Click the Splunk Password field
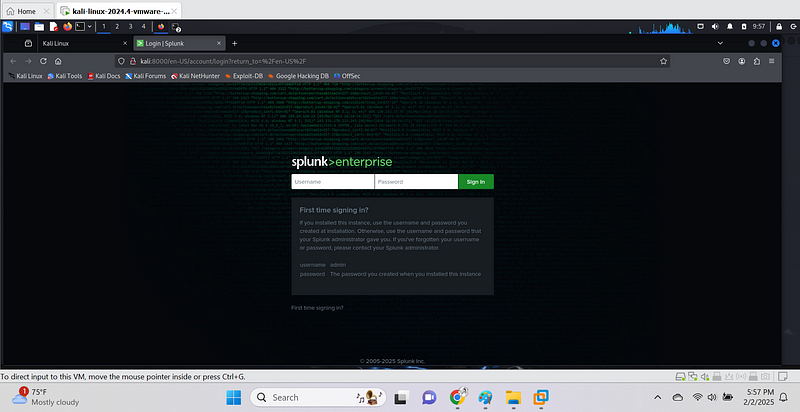800x412 pixels. point(416,182)
